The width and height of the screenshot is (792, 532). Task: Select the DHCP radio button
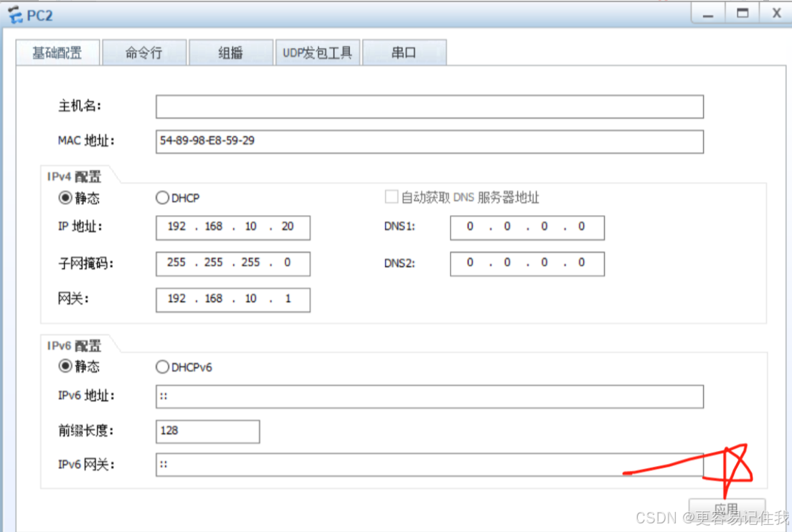pyautogui.click(x=162, y=197)
